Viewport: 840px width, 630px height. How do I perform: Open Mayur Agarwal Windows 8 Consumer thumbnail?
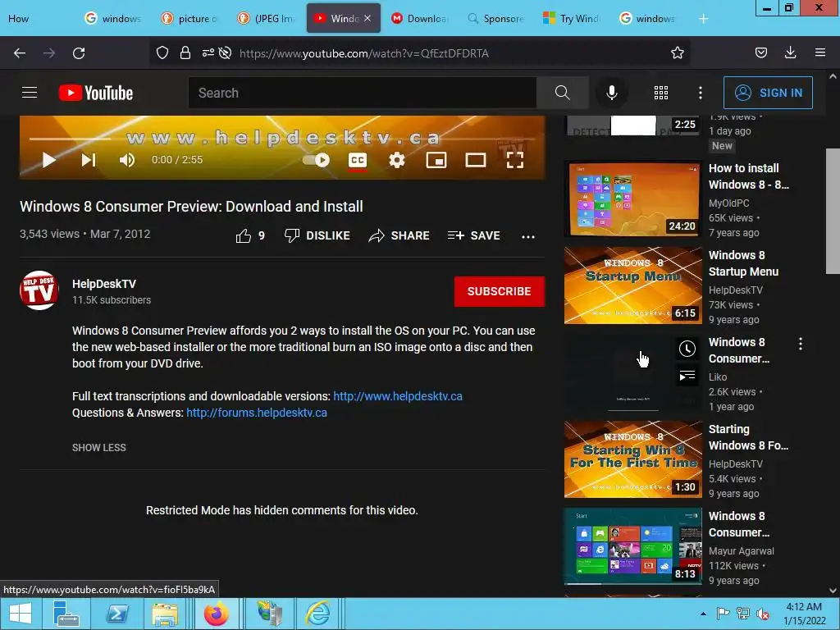tap(632, 546)
